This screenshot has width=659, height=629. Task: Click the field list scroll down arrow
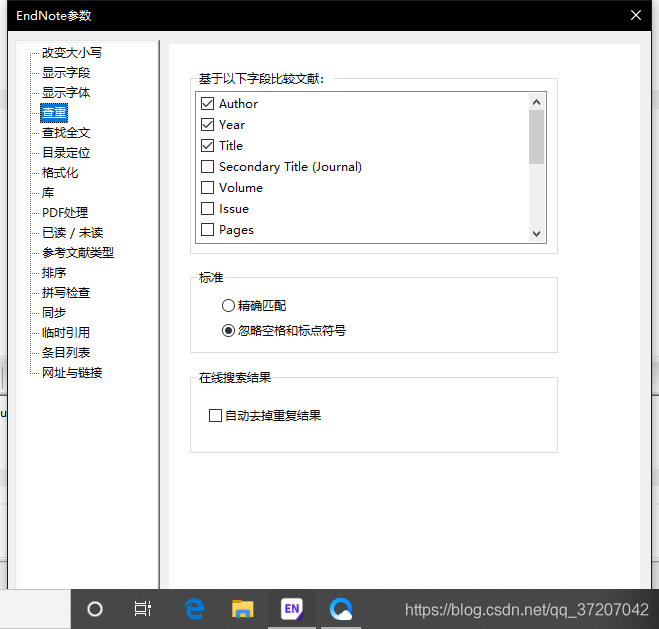[536, 234]
